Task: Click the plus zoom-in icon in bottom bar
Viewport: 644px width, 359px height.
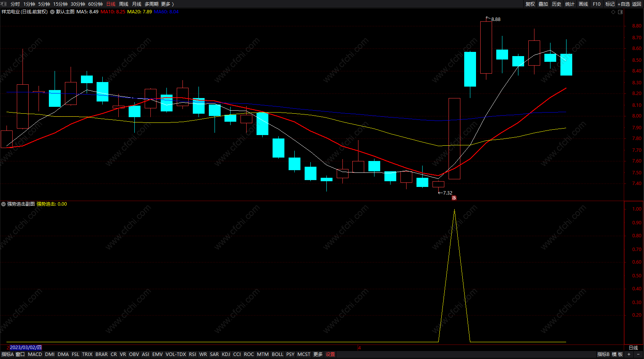Action: (x=629, y=354)
